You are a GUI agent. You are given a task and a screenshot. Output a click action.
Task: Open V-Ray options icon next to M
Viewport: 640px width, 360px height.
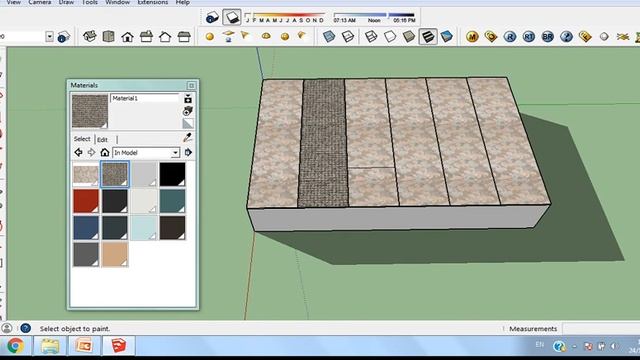491,37
